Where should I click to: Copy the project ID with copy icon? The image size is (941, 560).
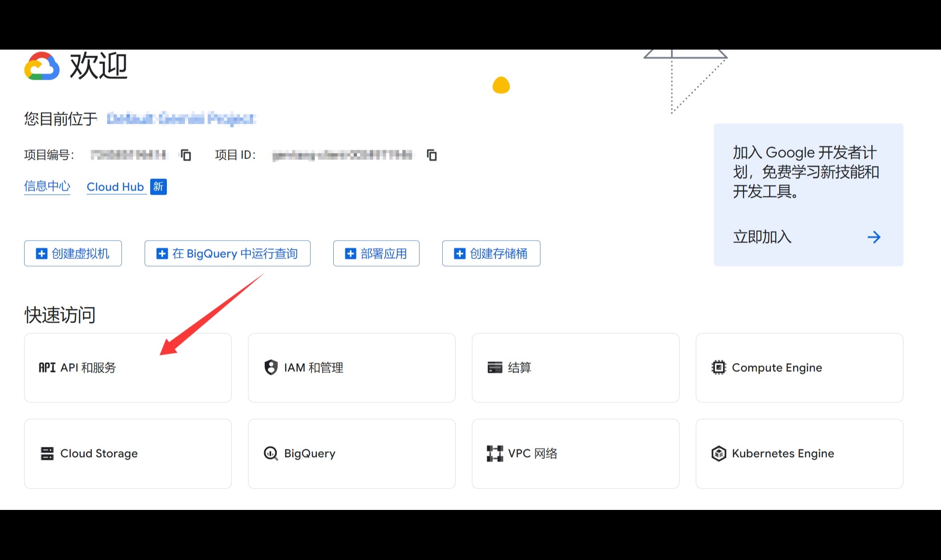point(432,155)
